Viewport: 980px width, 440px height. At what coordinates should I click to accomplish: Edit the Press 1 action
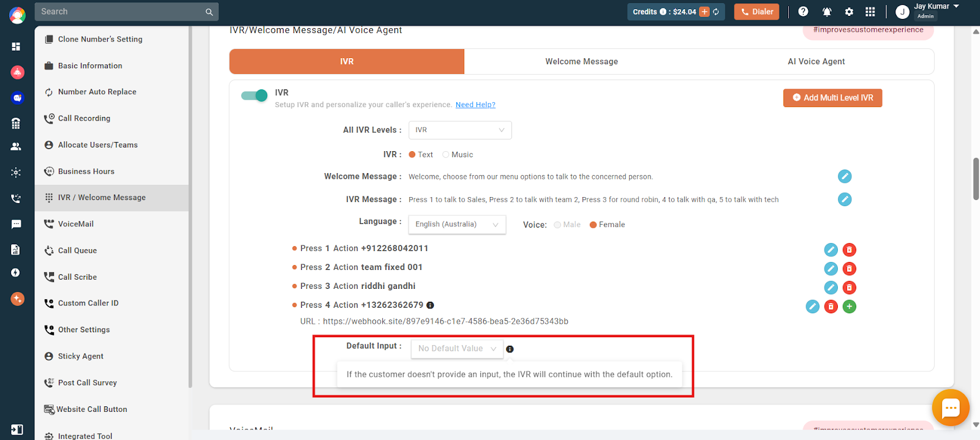pos(831,250)
